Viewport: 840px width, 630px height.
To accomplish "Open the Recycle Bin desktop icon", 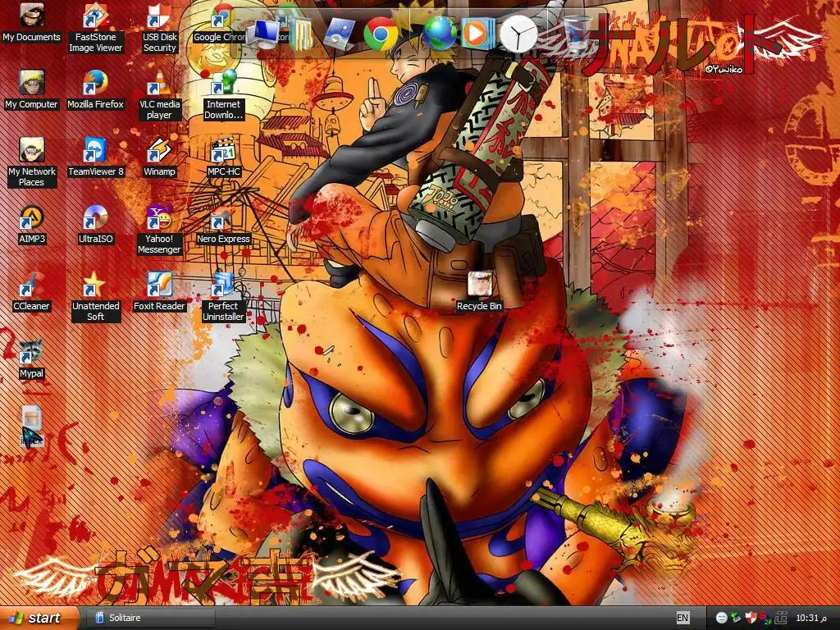I will point(479,292).
